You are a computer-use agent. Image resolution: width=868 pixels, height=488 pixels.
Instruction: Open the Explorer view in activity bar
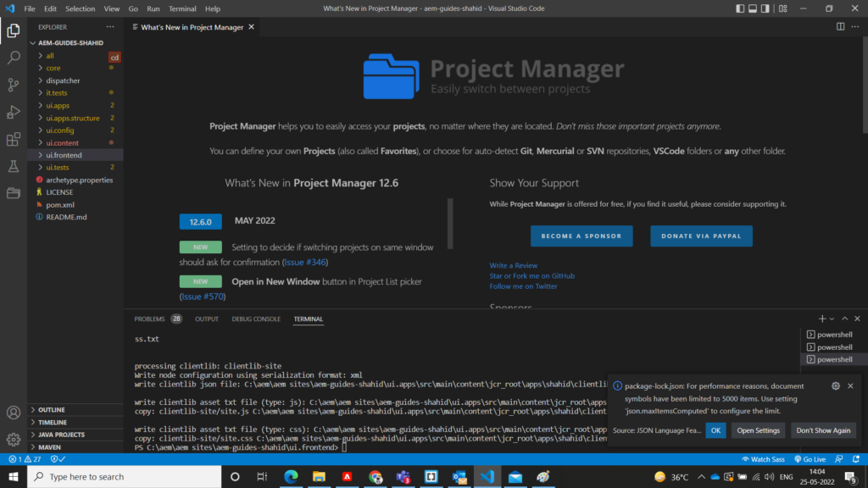(x=14, y=30)
